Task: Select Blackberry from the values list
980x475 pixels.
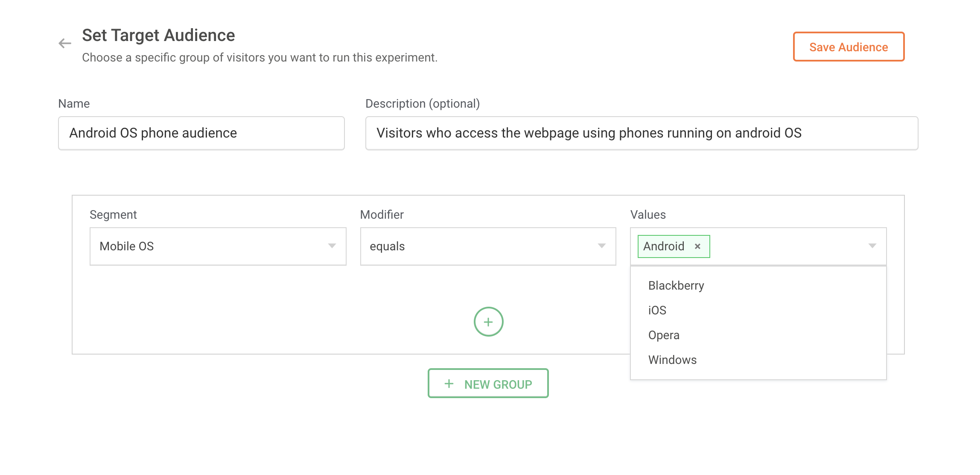Action: 676,286
